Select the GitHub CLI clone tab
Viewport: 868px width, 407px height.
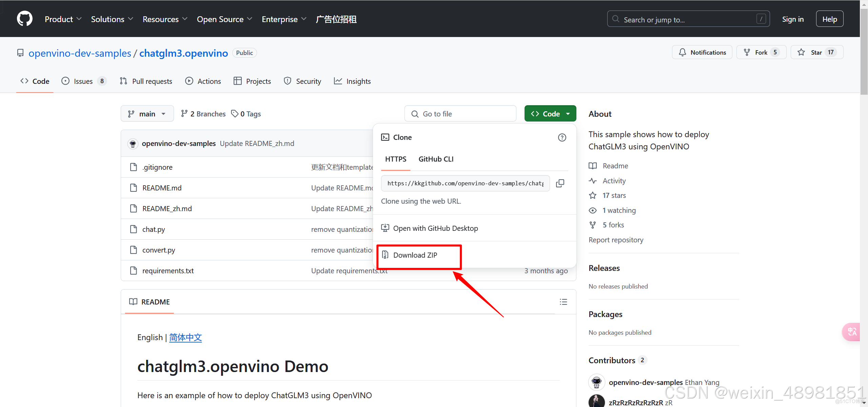[x=436, y=159]
